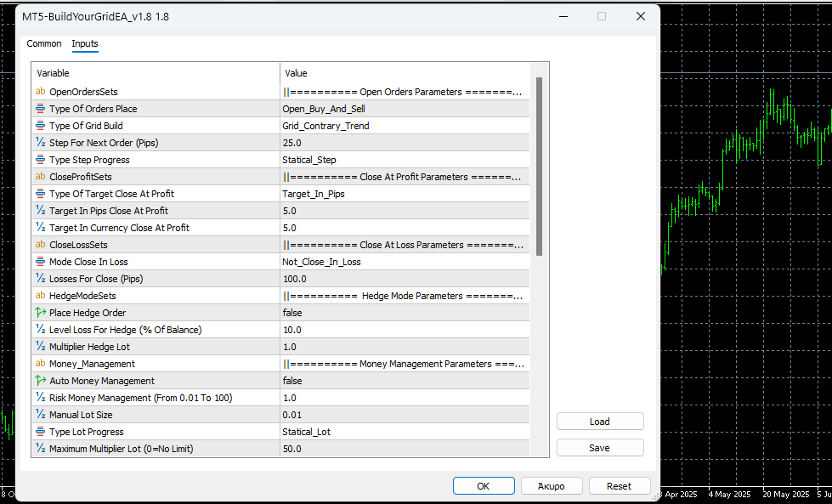Click the Type Of Orders Place enum icon
This screenshot has height=504, width=832.
pos(40,109)
